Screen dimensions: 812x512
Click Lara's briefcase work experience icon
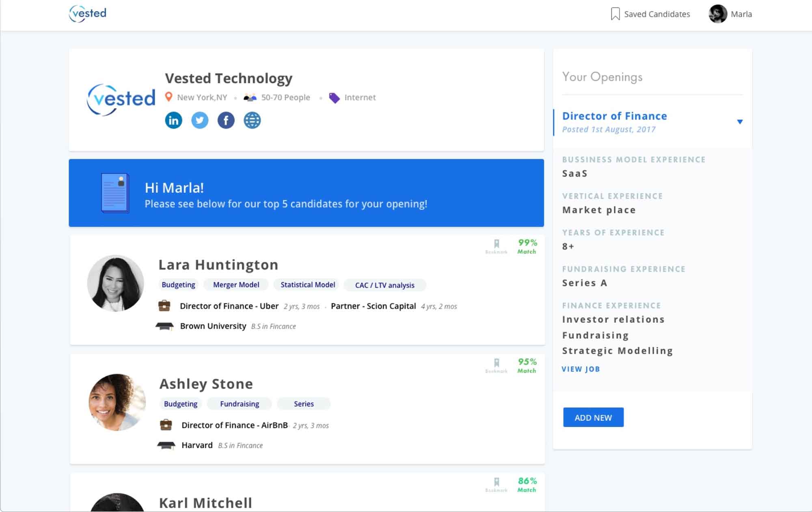pos(164,305)
